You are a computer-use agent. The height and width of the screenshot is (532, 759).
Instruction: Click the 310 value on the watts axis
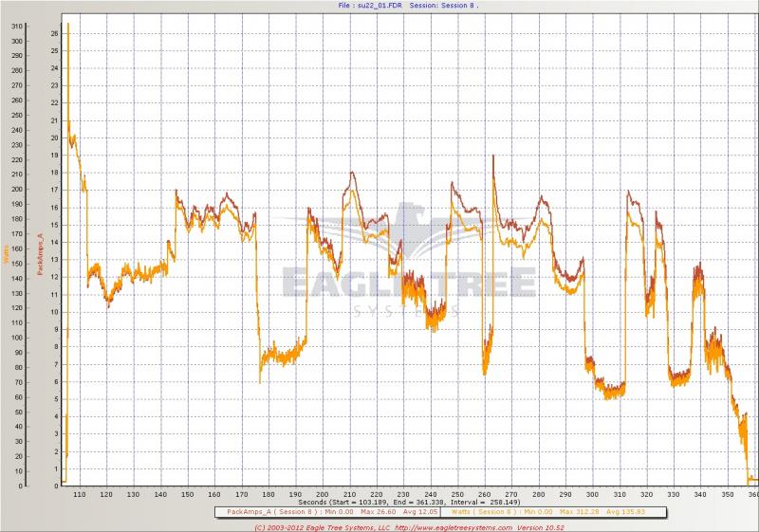(x=16, y=26)
